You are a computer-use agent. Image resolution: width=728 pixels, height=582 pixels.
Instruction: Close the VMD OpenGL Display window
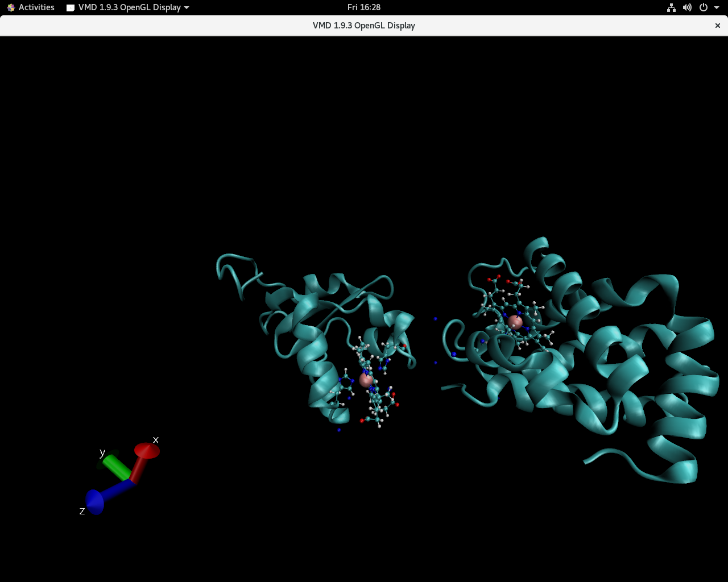[x=717, y=26]
